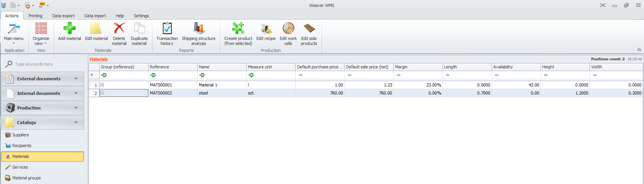Select row number 1 header

click(94, 85)
